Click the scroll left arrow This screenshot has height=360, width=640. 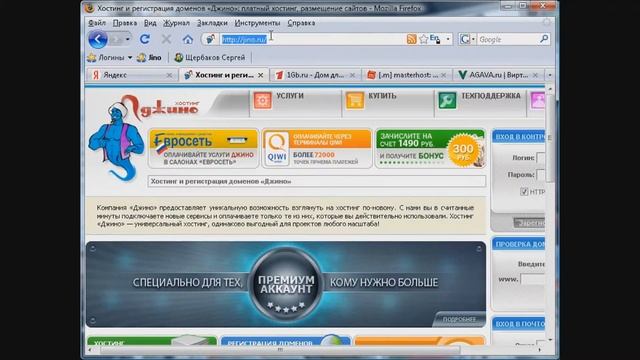click(x=90, y=350)
